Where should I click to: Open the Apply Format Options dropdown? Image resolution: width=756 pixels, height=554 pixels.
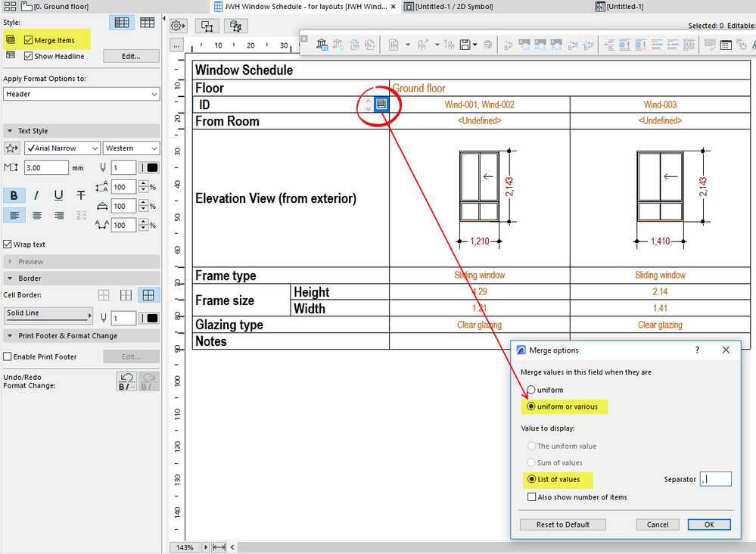pyautogui.click(x=81, y=94)
